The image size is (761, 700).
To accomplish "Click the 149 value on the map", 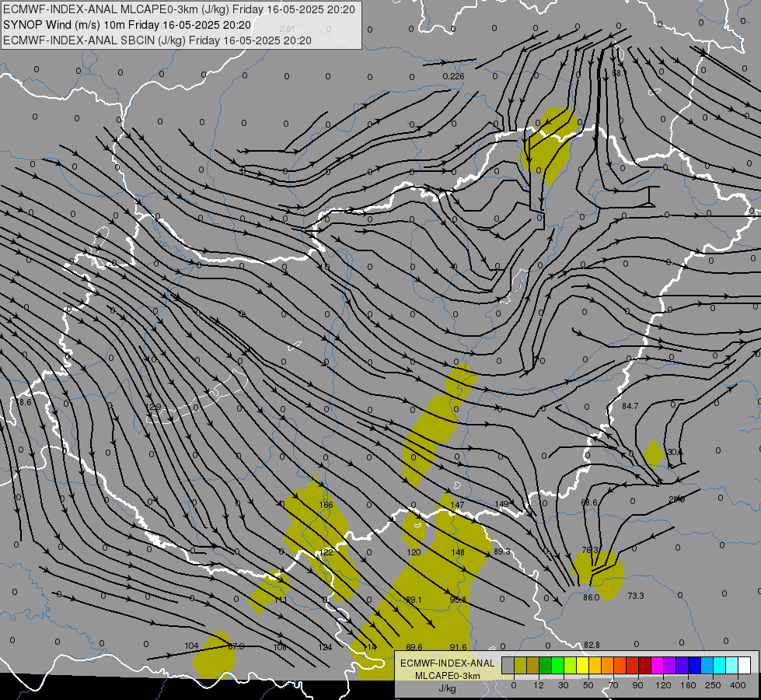I will (501, 504).
